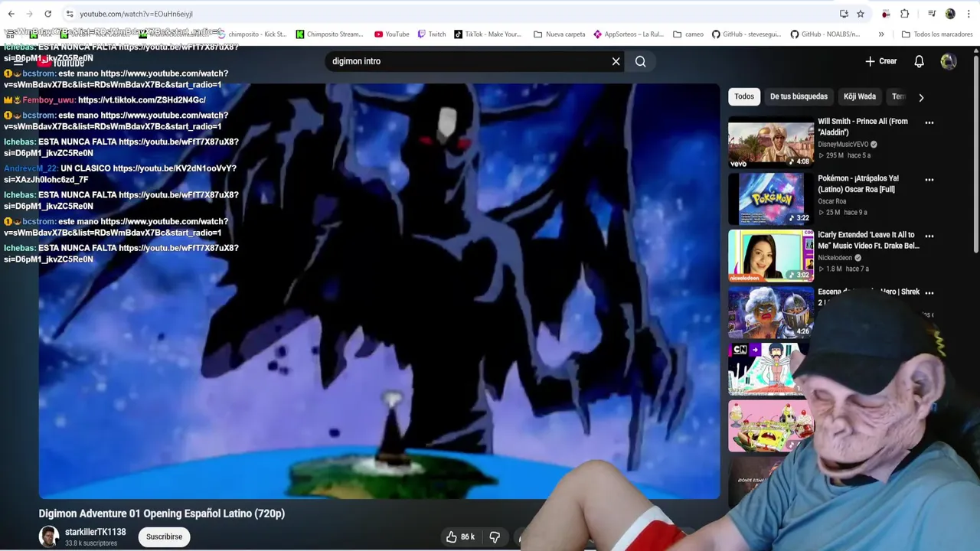Clear the search text with X

616,61
